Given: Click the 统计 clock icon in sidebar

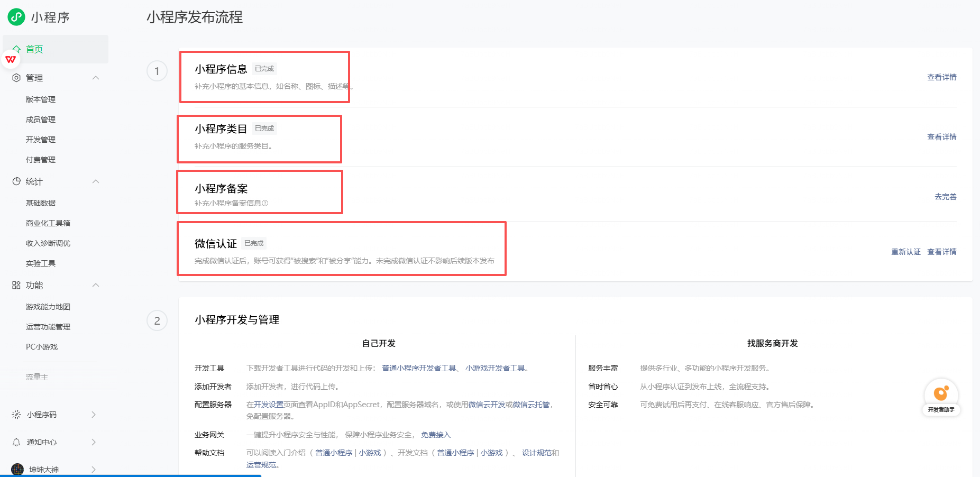Looking at the screenshot, I should point(16,181).
